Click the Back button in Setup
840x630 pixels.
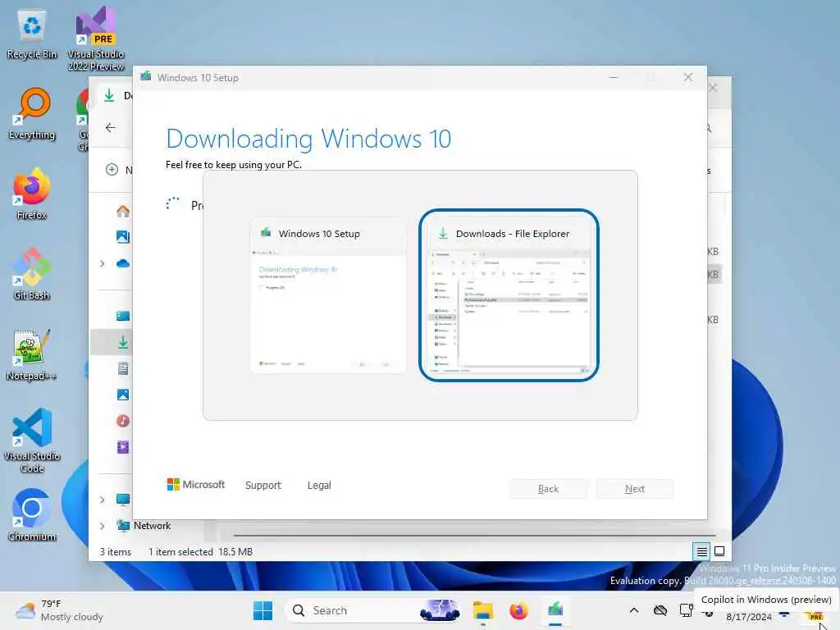(548, 489)
